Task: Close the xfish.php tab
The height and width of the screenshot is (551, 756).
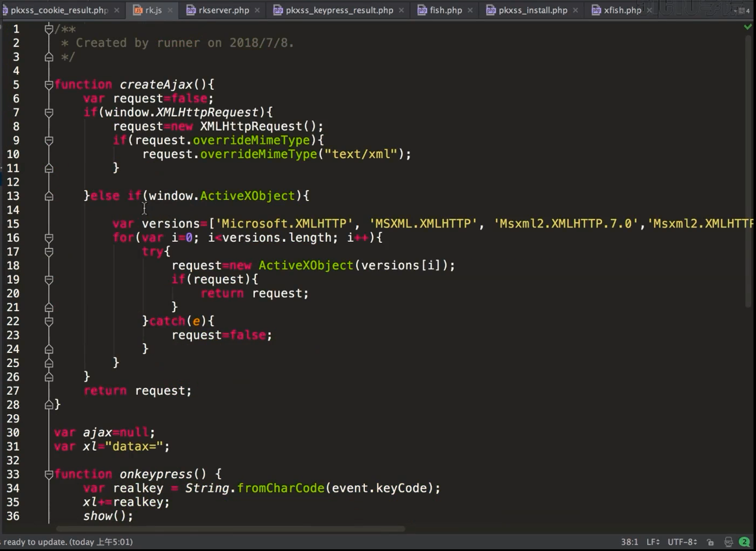Action: pyautogui.click(x=649, y=10)
